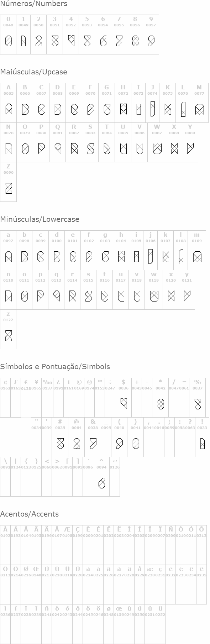Select the dollar sign glyph cell 0036
This screenshot has height=644, width=210.
tap(124, 398)
